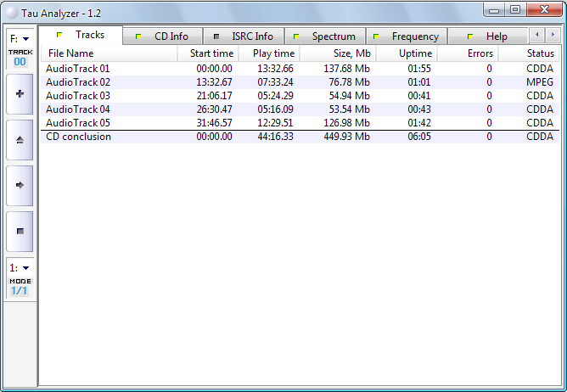Click the Play time column header
Screen dimensions: 567x392
(x=269, y=53)
